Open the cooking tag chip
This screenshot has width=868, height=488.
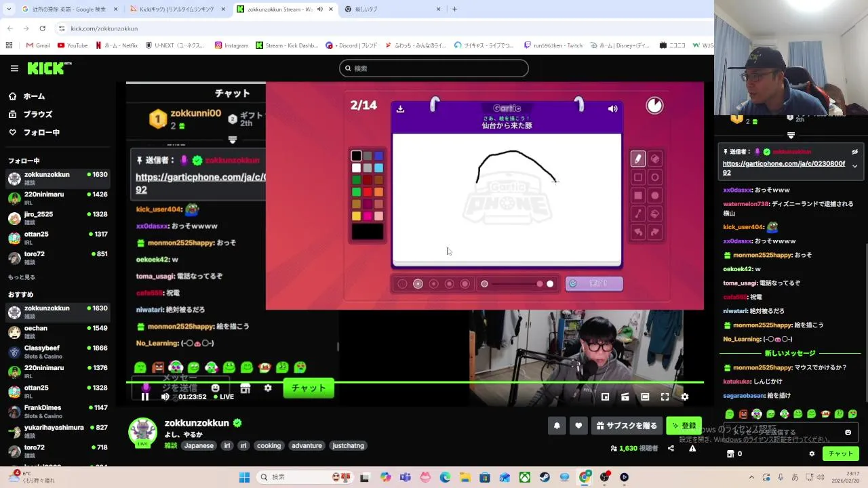click(x=269, y=445)
